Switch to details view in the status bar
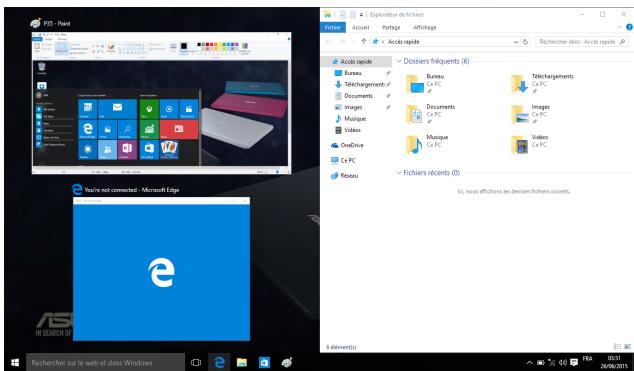The image size is (634, 371). (617, 347)
